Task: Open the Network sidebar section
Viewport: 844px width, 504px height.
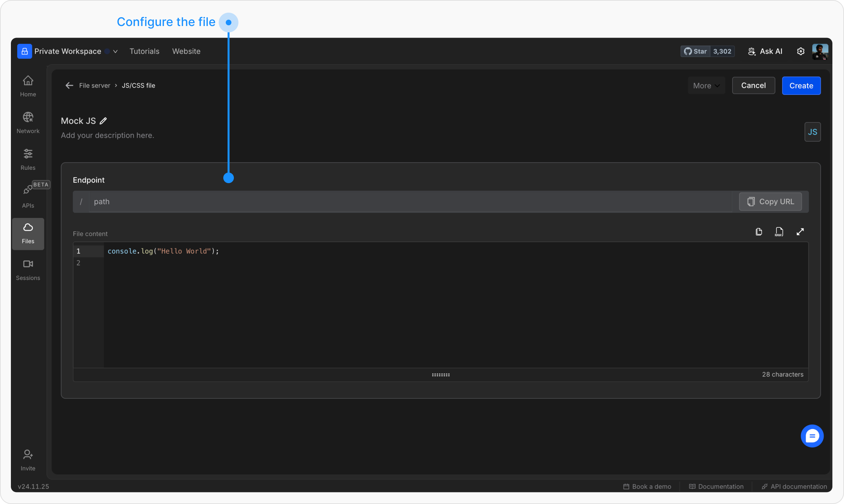Action: 28,123
